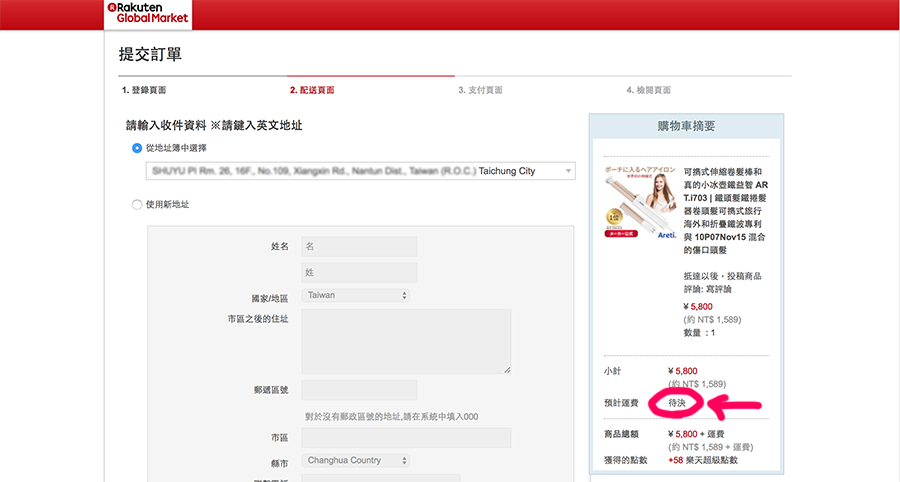The image size is (900, 482).
Task: Open the 國家/地區 Taiwan dropdown
Action: (x=355, y=296)
